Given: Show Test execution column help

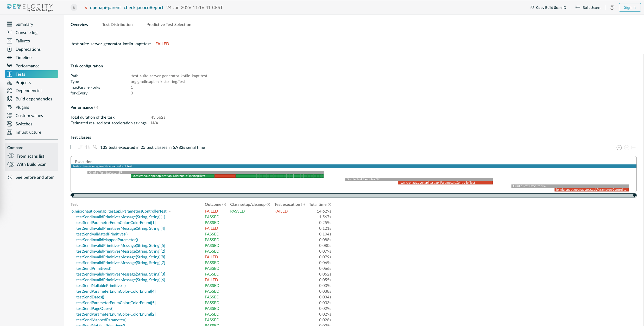Looking at the screenshot, I should click(x=303, y=204).
